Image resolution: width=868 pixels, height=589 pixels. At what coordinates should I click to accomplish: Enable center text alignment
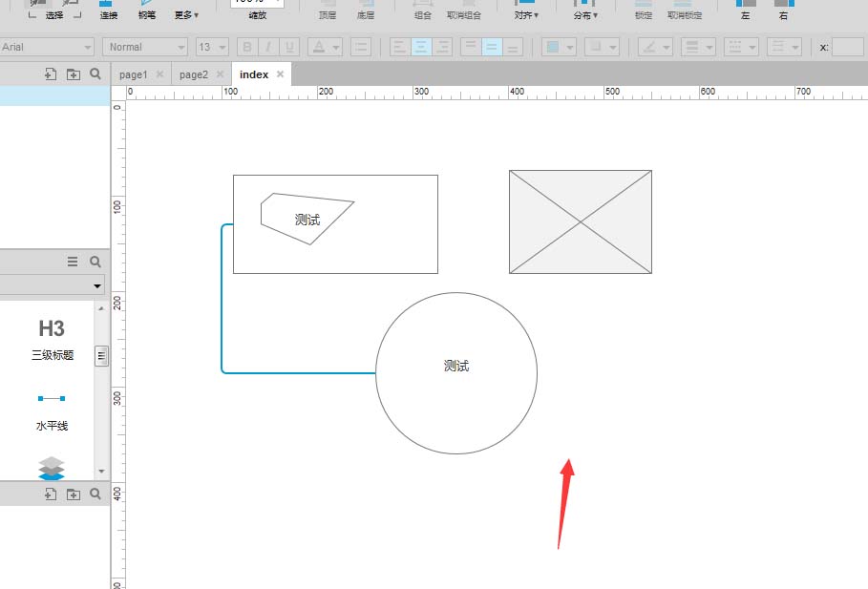tap(421, 46)
